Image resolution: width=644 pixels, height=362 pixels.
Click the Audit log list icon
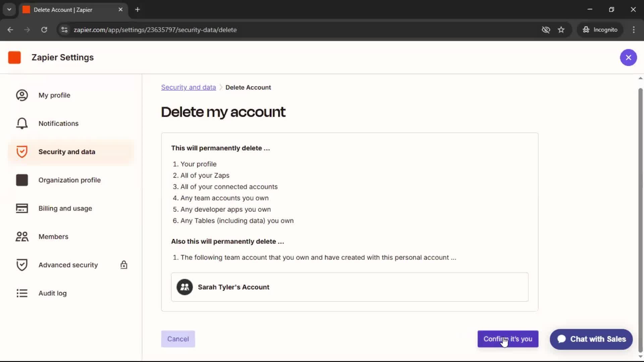pos(22,293)
